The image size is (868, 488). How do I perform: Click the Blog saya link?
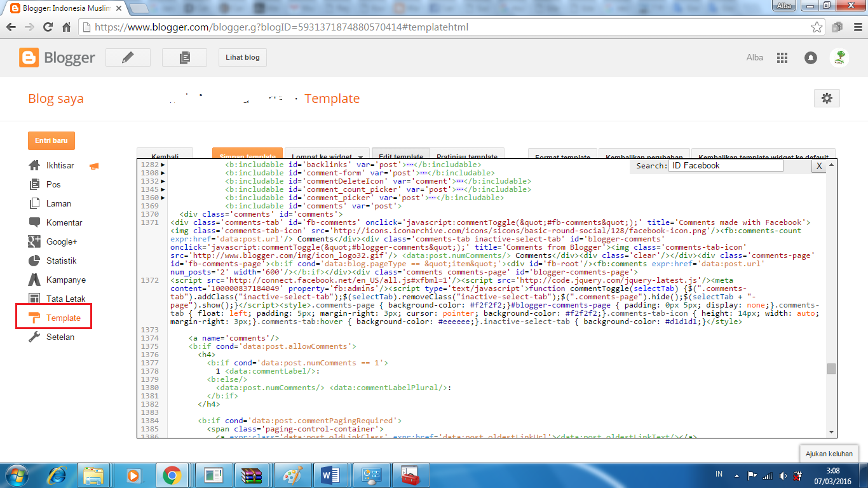tap(56, 98)
